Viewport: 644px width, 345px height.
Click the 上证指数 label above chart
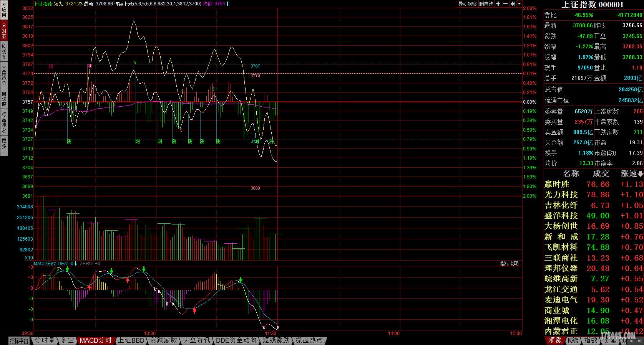click(x=43, y=4)
